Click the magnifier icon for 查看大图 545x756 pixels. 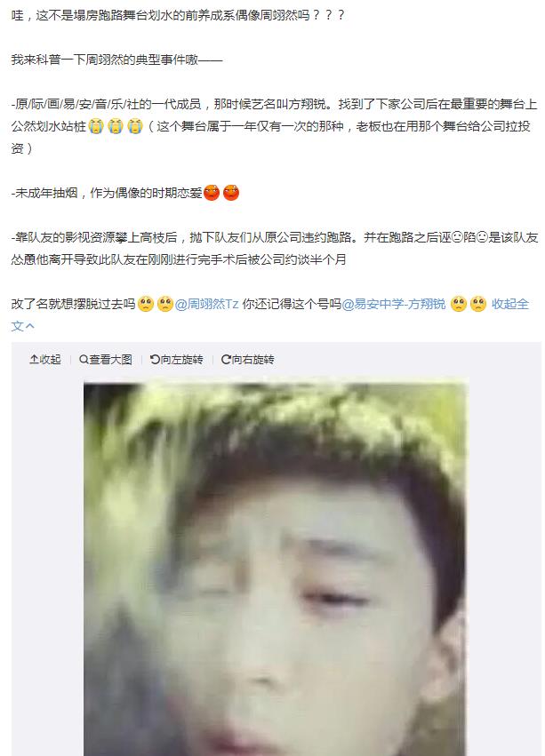pyautogui.click(x=84, y=359)
